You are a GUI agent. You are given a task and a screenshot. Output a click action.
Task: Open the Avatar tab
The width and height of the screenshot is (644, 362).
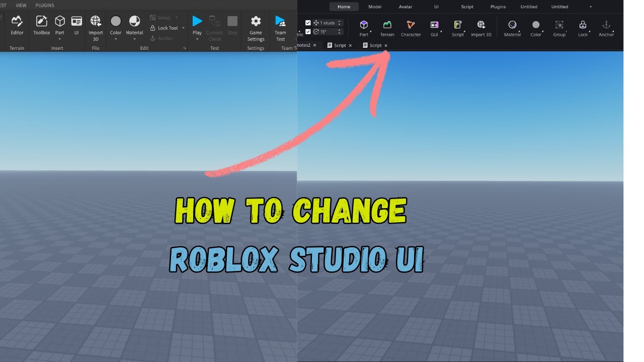[x=406, y=7]
